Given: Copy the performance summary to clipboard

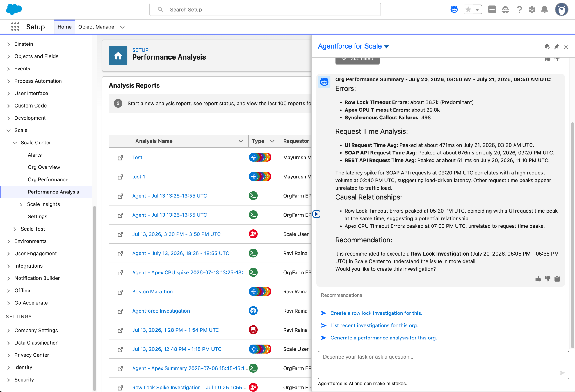Looking at the screenshot, I should point(557,279).
